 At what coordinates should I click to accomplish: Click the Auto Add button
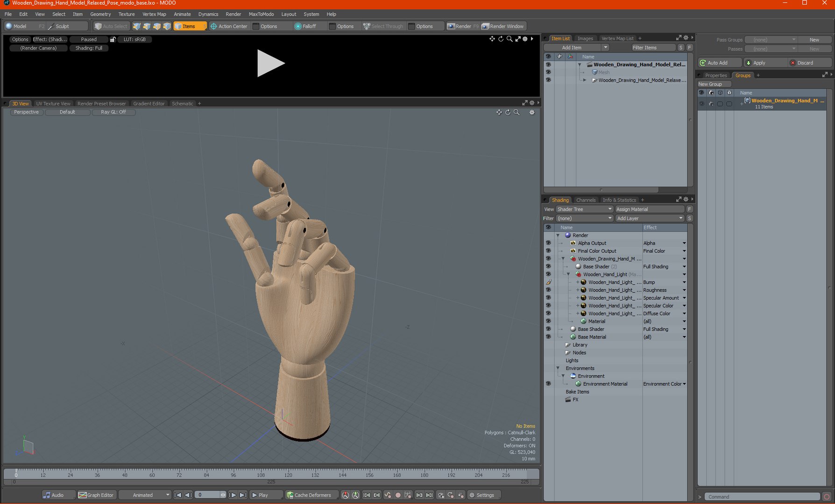(720, 63)
